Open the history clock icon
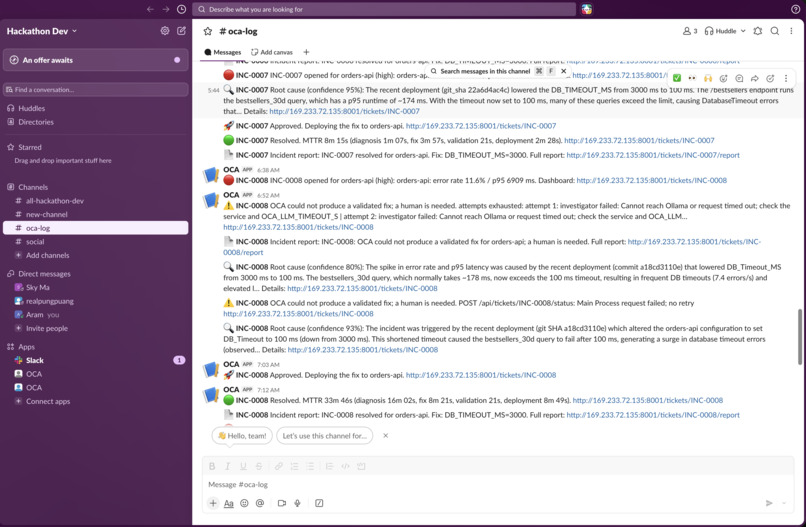This screenshot has width=806, height=527. [181, 9]
